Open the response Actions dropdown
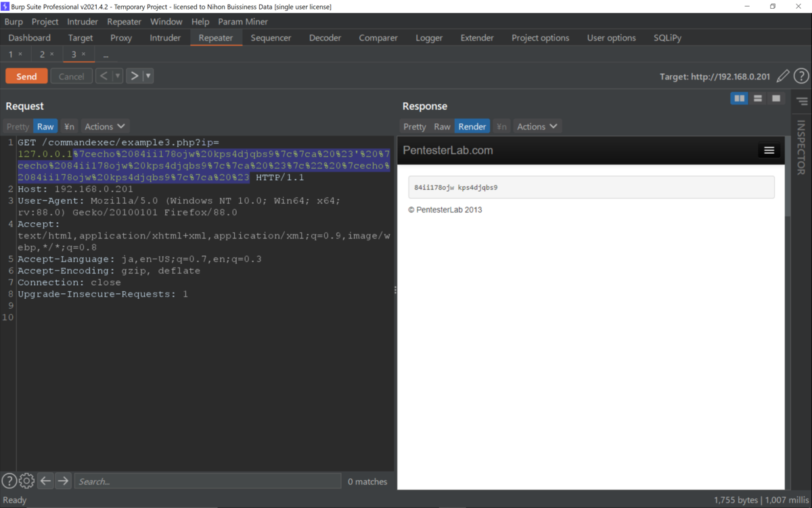Screen dimensions: 812x508 tap(537, 126)
